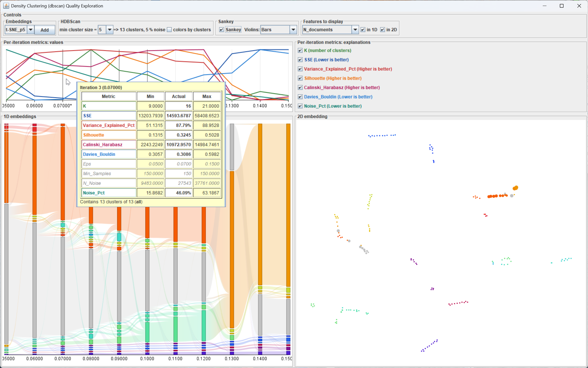
Task: Open the Embeddings t-SNE_p5 dropdown
Action: point(30,30)
